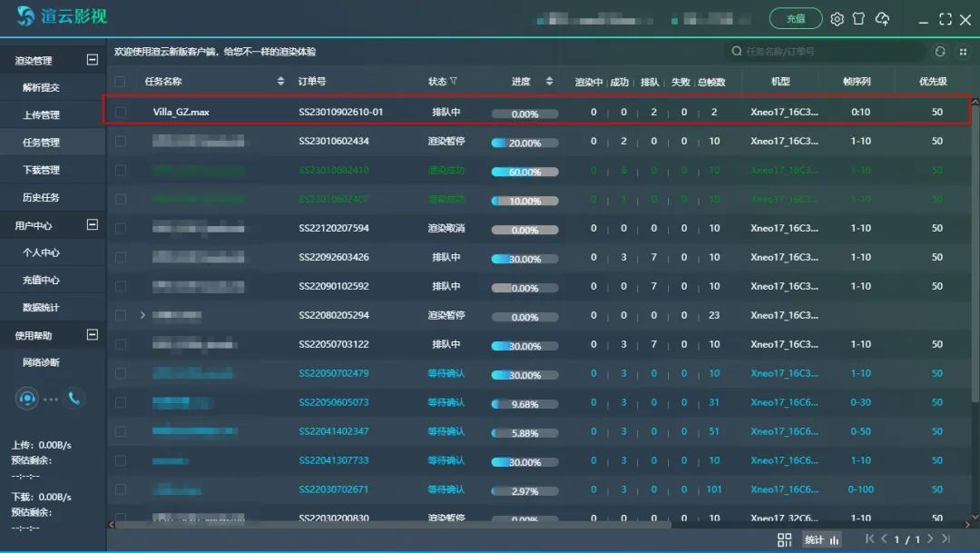
Task: Open the 状态 column filter
Action: click(454, 82)
